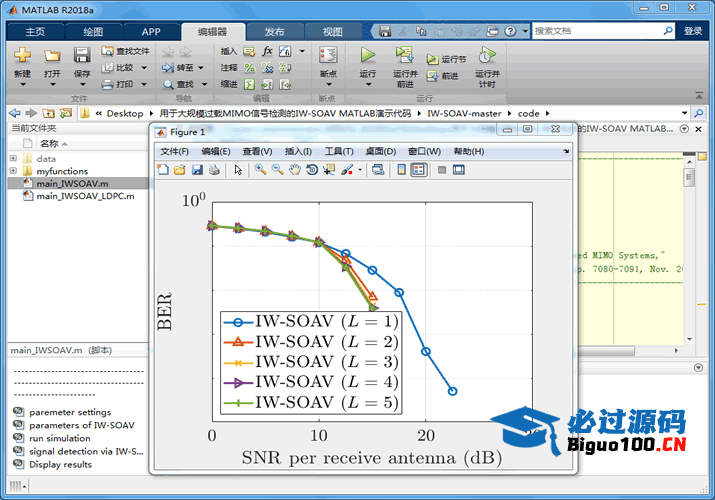Click the 登录 (Sign in) button
The width and height of the screenshot is (715, 500).
click(693, 31)
